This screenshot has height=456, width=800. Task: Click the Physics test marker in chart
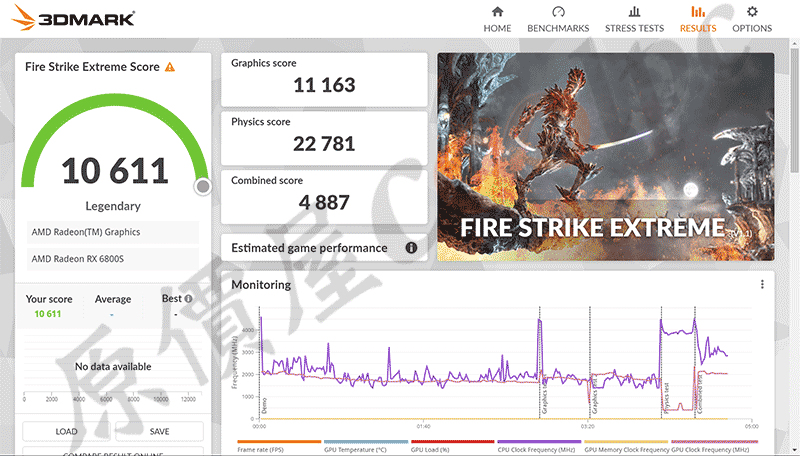click(662, 362)
